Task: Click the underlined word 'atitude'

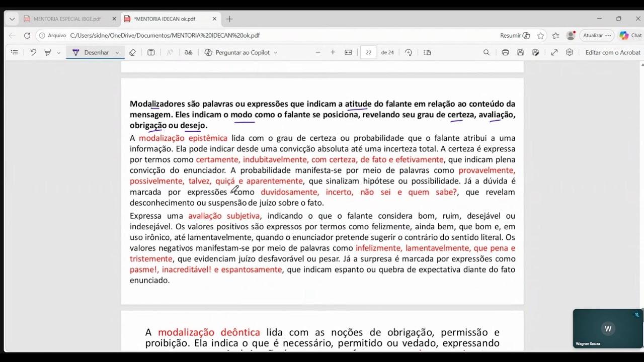Action: [358, 104]
